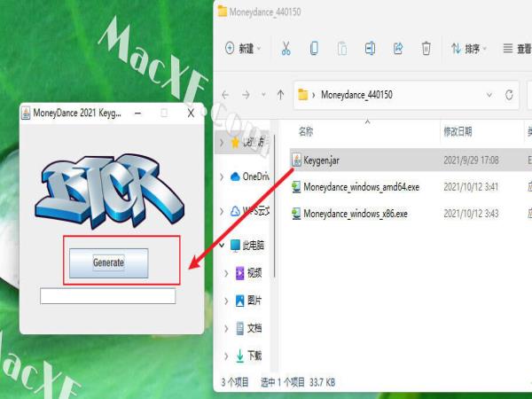Click the date 2021/10/12 3:43 cell
The height and width of the screenshot is (399, 532).
[472, 214]
